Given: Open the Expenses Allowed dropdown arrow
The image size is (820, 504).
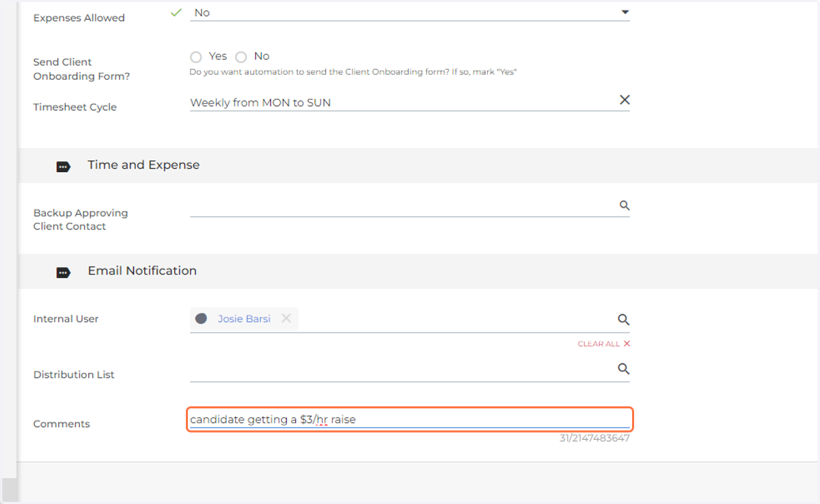Looking at the screenshot, I should pos(625,12).
